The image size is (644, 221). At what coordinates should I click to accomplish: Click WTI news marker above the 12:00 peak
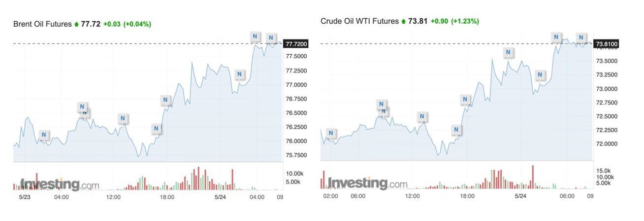422,117
